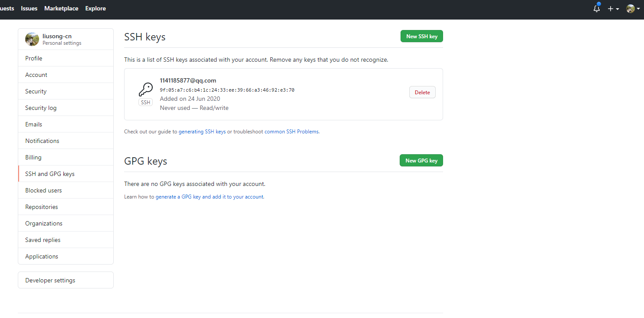
Task: Open Repositories settings in sidebar
Action: tap(66, 207)
